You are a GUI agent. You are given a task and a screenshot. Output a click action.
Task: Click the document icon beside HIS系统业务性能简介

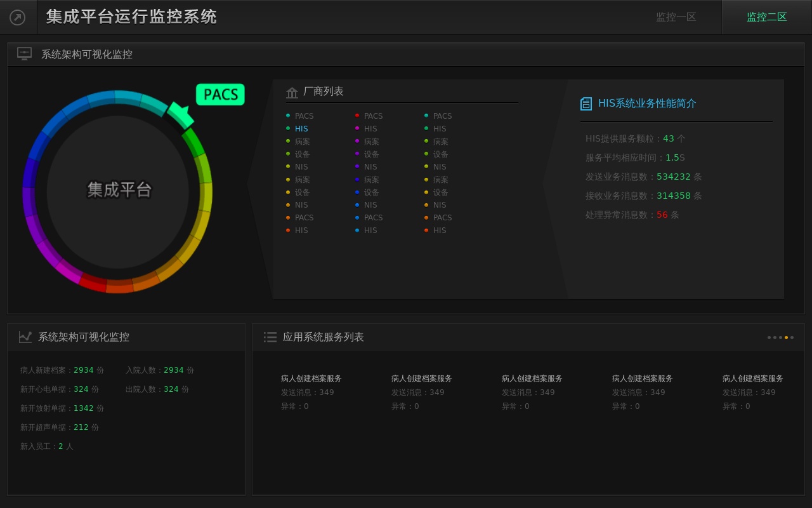pyautogui.click(x=586, y=104)
